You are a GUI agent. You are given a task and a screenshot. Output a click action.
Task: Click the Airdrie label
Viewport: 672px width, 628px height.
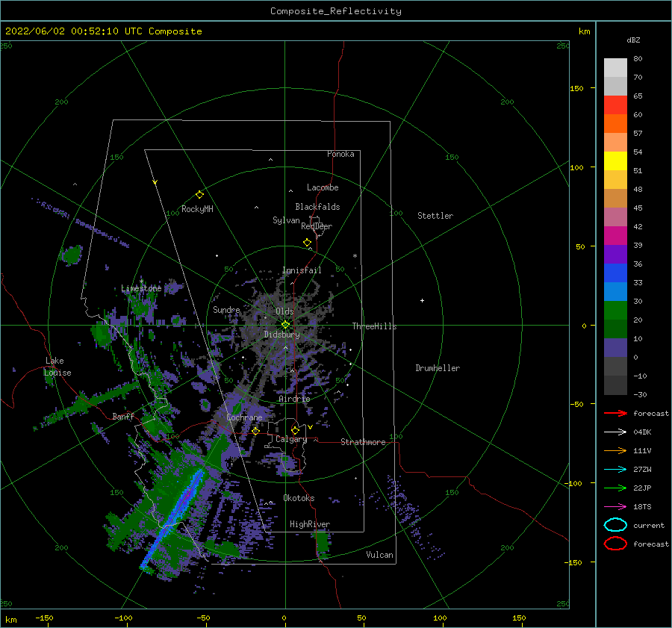click(294, 399)
